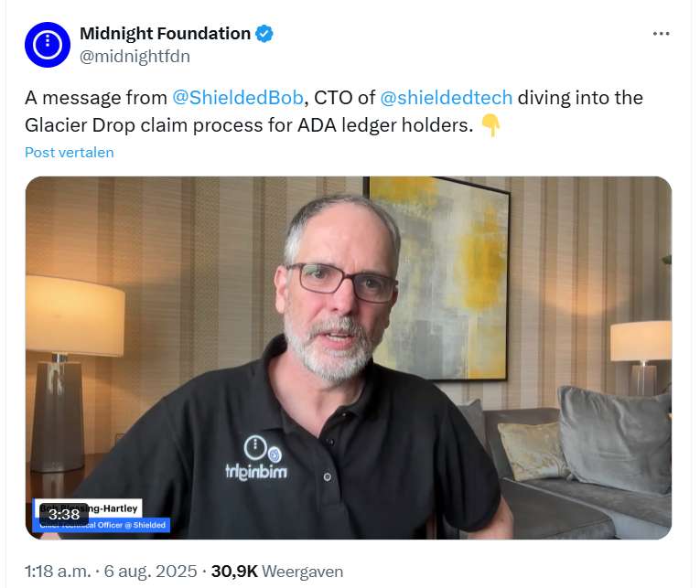View the 30,9K Weergaven count
This screenshot has width=700, height=588.
pyautogui.click(x=277, y=571)
